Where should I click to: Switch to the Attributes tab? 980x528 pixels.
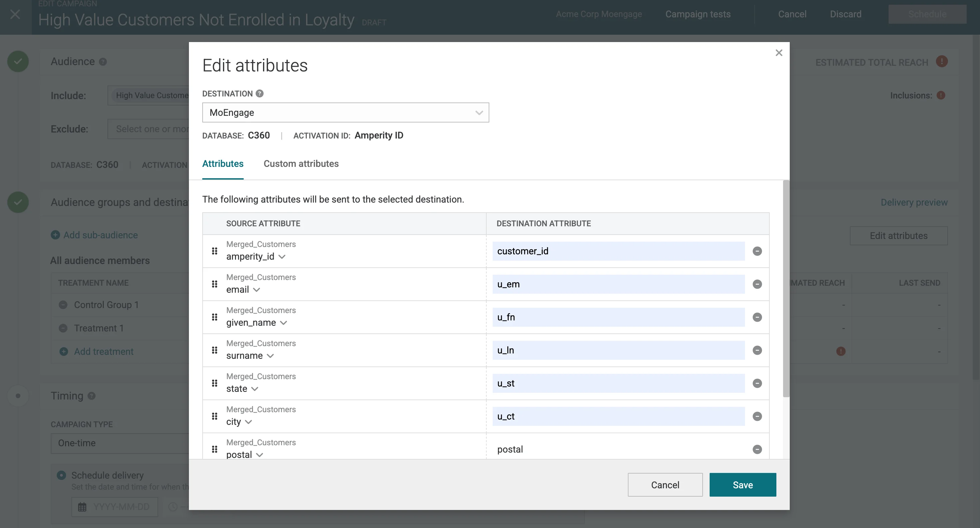pos(223,164)
